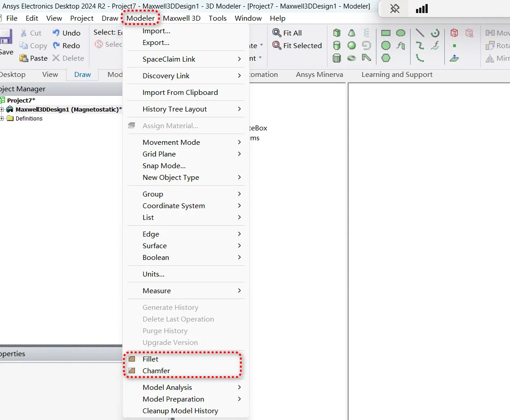Open the Group submenu

click(x=186, y=194)
